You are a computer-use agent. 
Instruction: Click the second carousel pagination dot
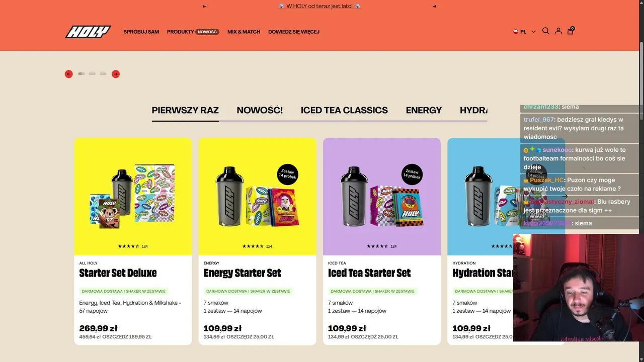[92, 74]
